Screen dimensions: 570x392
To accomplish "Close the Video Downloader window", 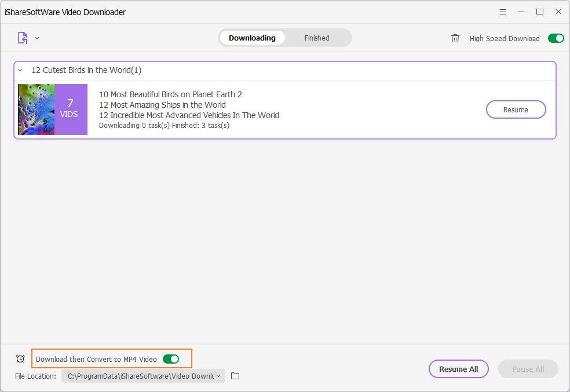I will [x=558, y=12].
